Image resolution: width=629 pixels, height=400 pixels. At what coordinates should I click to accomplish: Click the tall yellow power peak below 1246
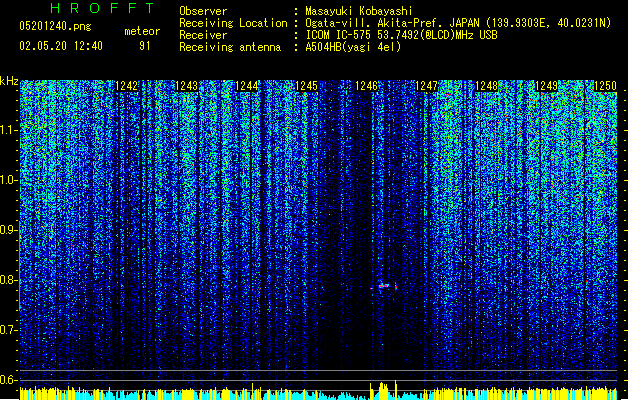tap(383, 390)
